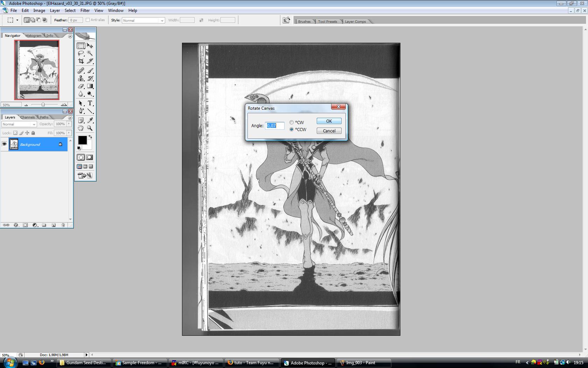Select the Magic Wand tool
Viewport: 588px width, 368px height.
(x=90, y=53)
